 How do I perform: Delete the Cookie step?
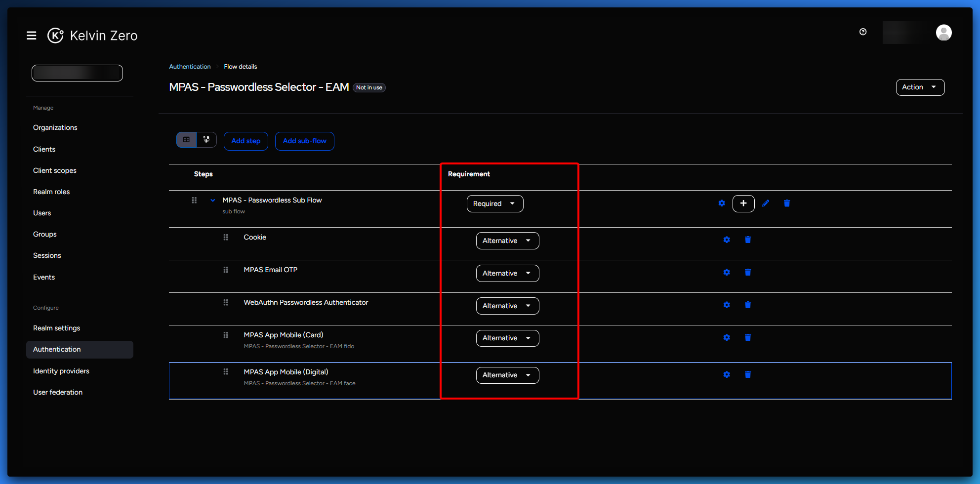point(748,240)
